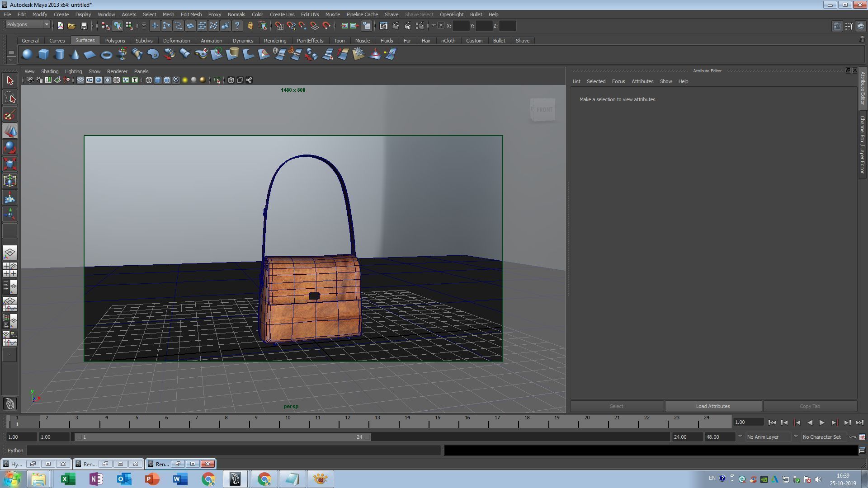Expand the toolbox bottom dropdown arrow
The image size is (868, 488).
pos(10,355)
